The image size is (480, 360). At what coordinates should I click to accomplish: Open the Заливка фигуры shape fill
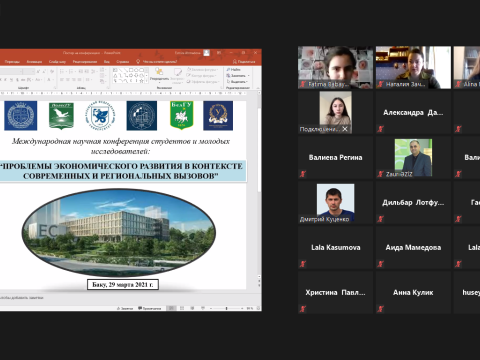[203, 70]
